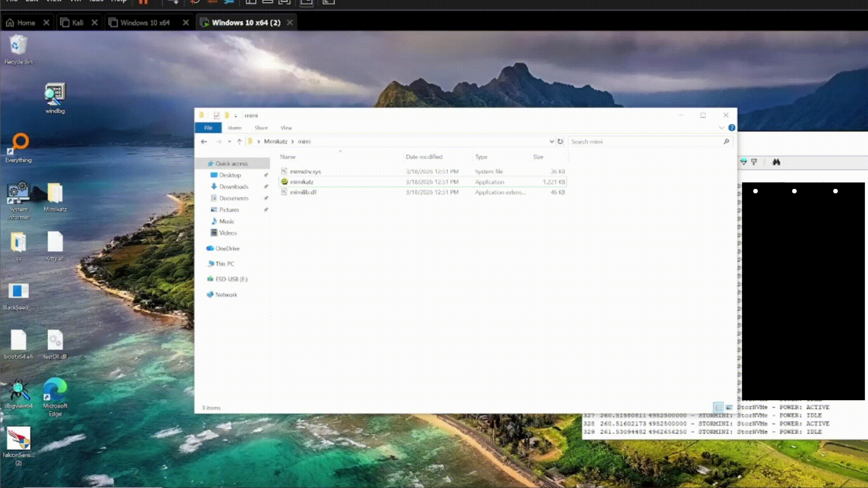Refresh the mimi folder view
The width and height of the screenshot is (868, 488).
click(x=560, y=141)
